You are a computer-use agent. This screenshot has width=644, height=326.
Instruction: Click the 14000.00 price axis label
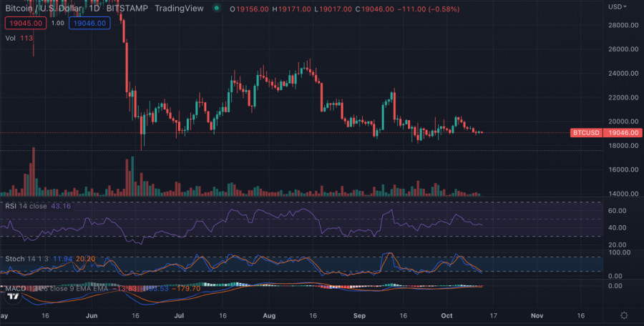tap(623, 194)
